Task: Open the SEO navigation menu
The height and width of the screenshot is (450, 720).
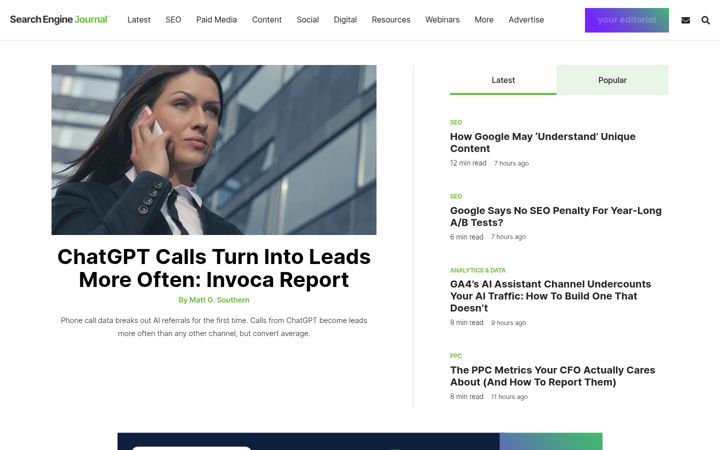Action: coord(173,20)
